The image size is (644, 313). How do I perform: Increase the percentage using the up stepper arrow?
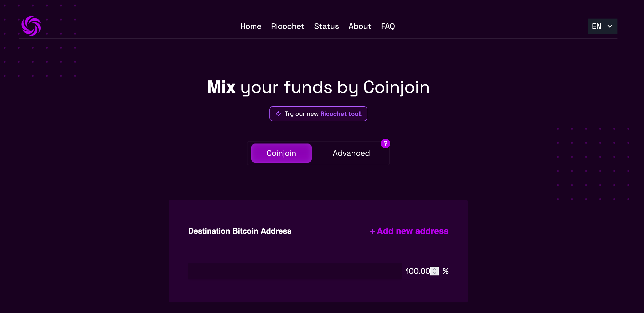click(434, 269)
